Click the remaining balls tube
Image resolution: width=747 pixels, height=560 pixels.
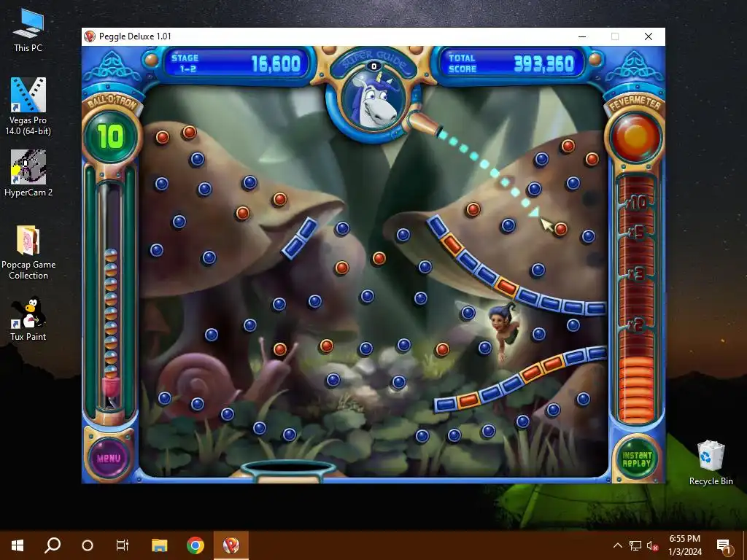pyautogui.click(x=110, y=295)
